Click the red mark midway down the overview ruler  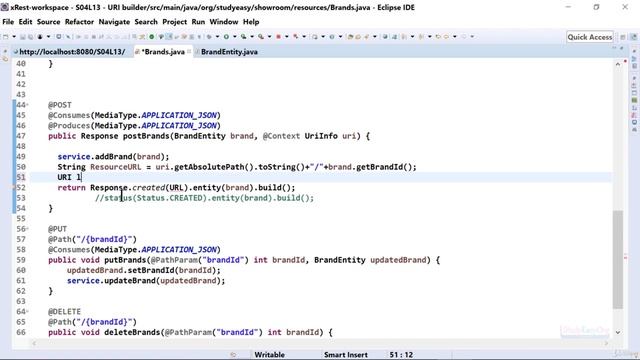(x=625, y=258)
